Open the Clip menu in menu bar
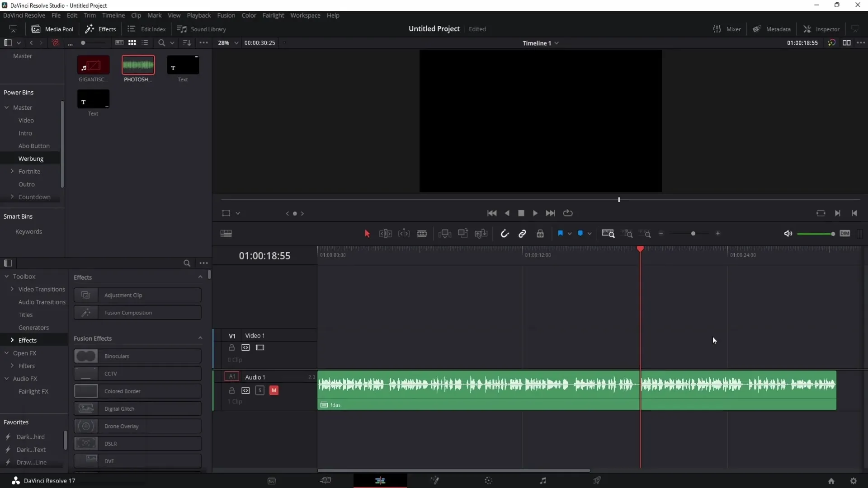 135,15
